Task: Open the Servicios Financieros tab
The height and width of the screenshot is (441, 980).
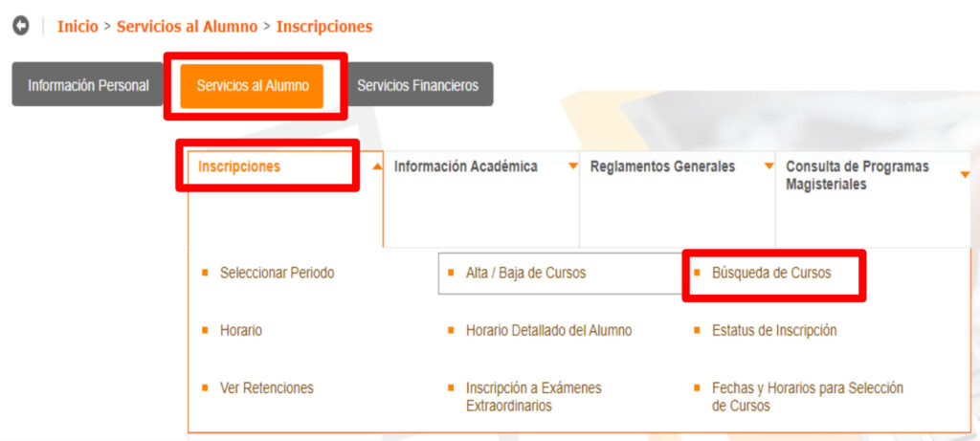Action: [x=417, y=85]
